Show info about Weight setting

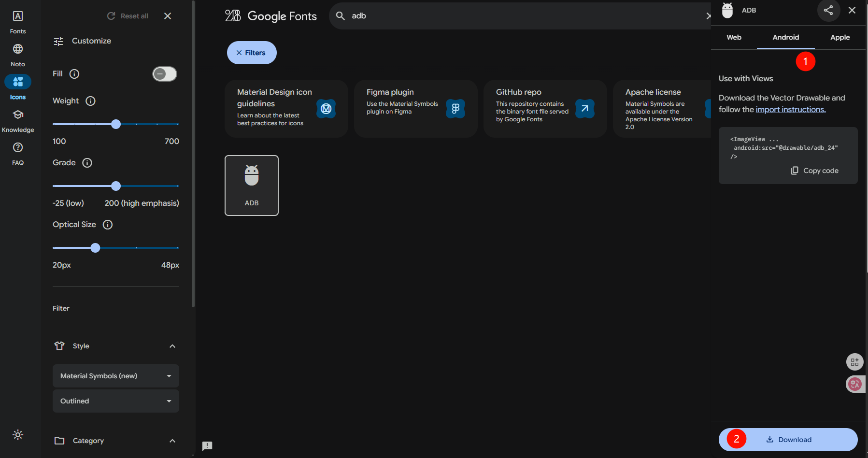(x=90, y=101)
